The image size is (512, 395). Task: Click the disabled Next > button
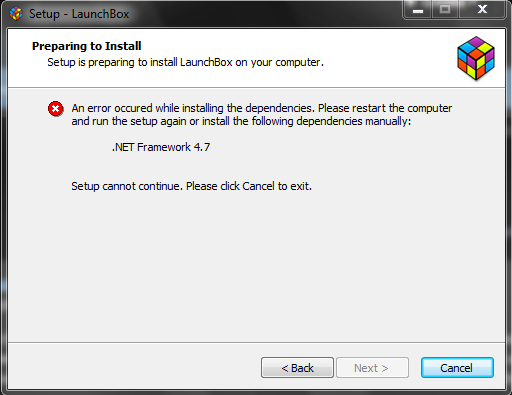click(x=372, y=368)
